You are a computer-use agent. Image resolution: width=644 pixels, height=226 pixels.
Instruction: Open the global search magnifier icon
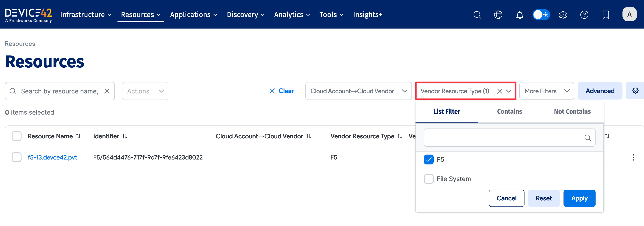tap(477, 15)
